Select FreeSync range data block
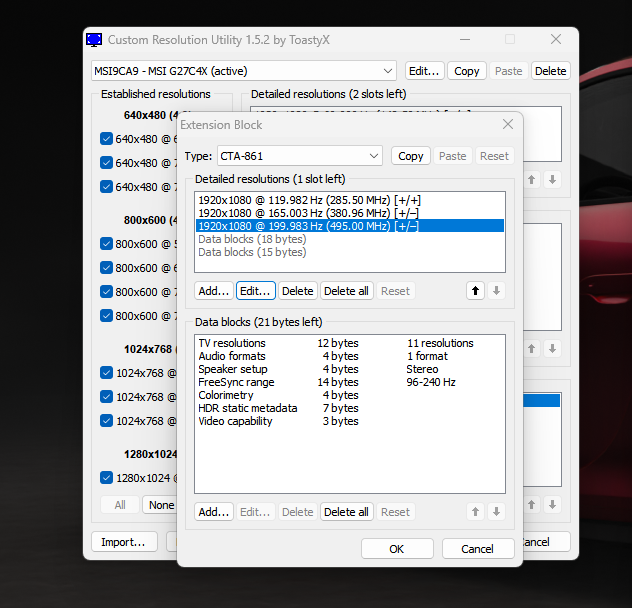The image size is (632, 608). (x=235, y=382)
